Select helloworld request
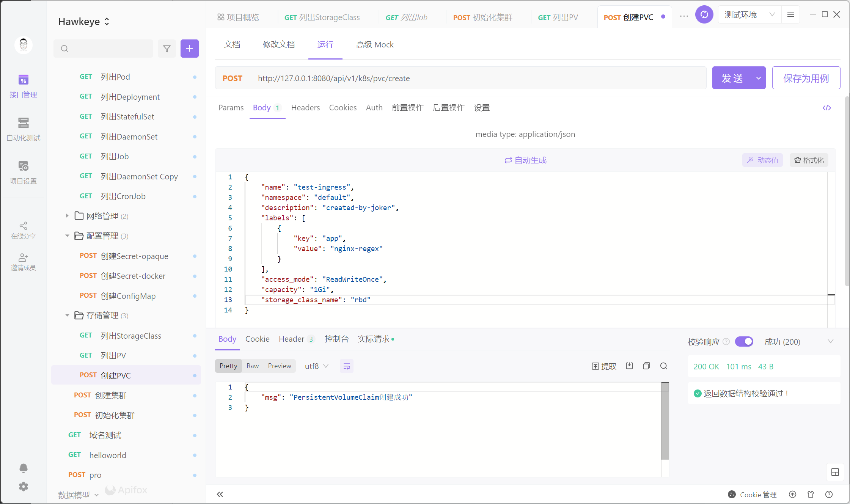The width and height of the screenshot is (850, 504). coord(126,455)
